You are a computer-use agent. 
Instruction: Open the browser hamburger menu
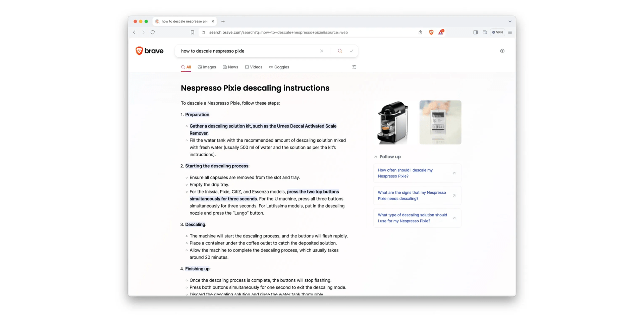click(x=510, y=32)
